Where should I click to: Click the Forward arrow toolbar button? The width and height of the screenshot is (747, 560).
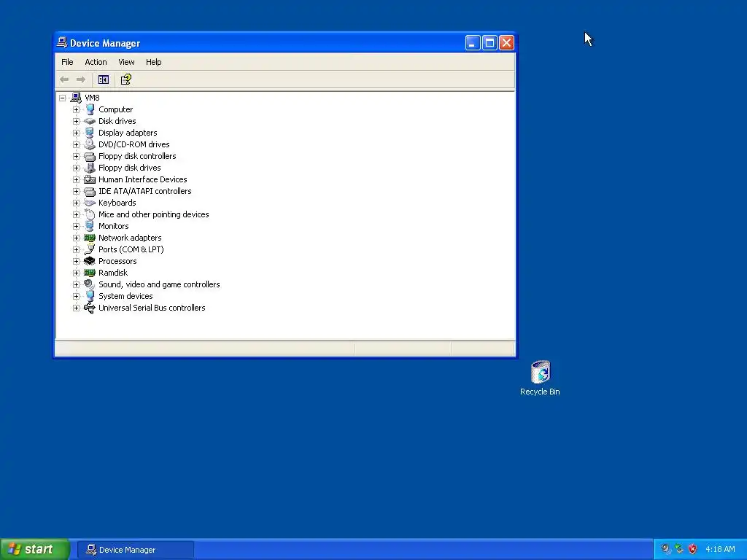[81, 79]
